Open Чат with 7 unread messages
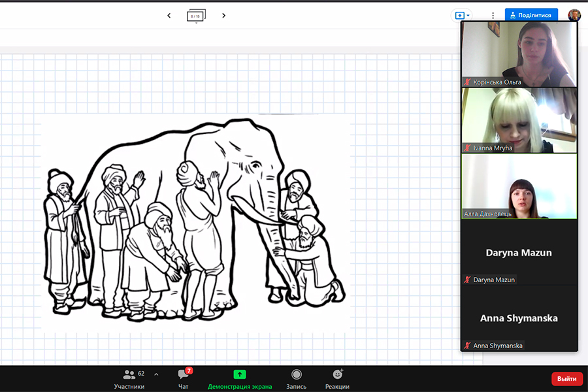This screenshot has height=392, width=588. (184, 378)
